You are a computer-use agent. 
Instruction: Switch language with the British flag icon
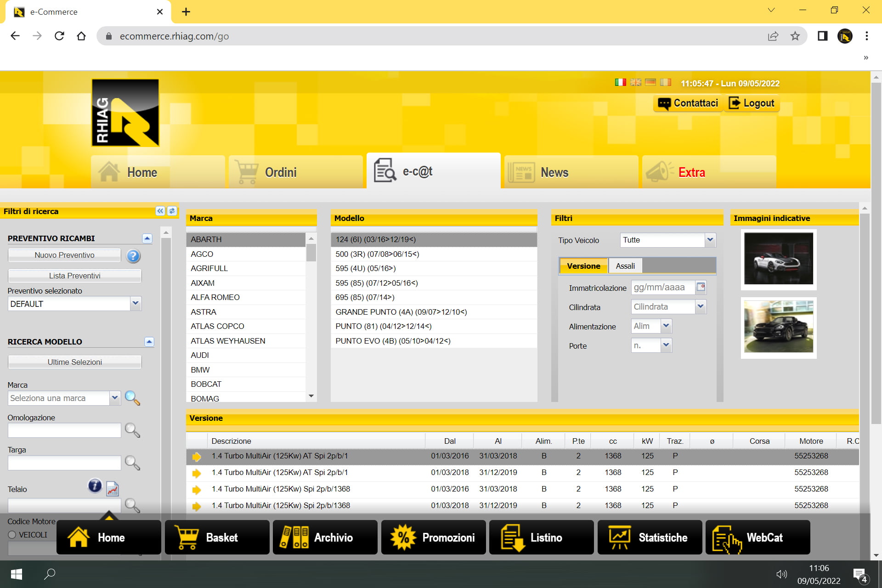pyautogui.click(x=635, y=83)
